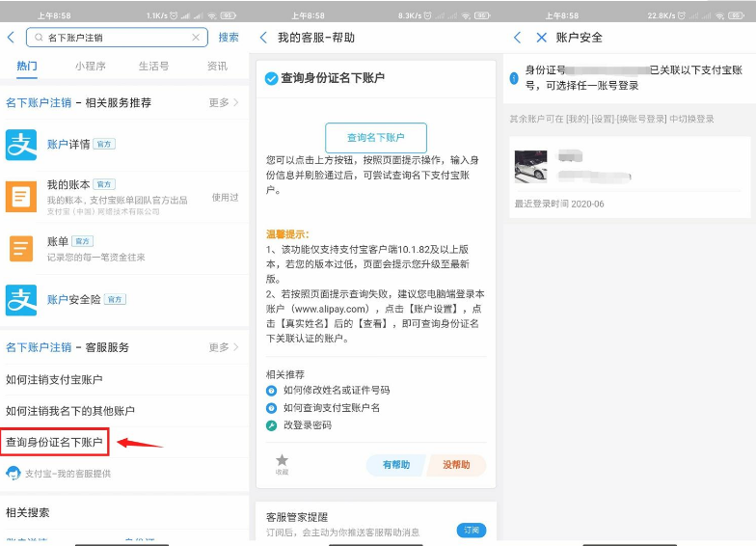Expand 更多 for 客服服务
Image resolution: width=756 pixels, height=546 pixels.
coord(224,347)
